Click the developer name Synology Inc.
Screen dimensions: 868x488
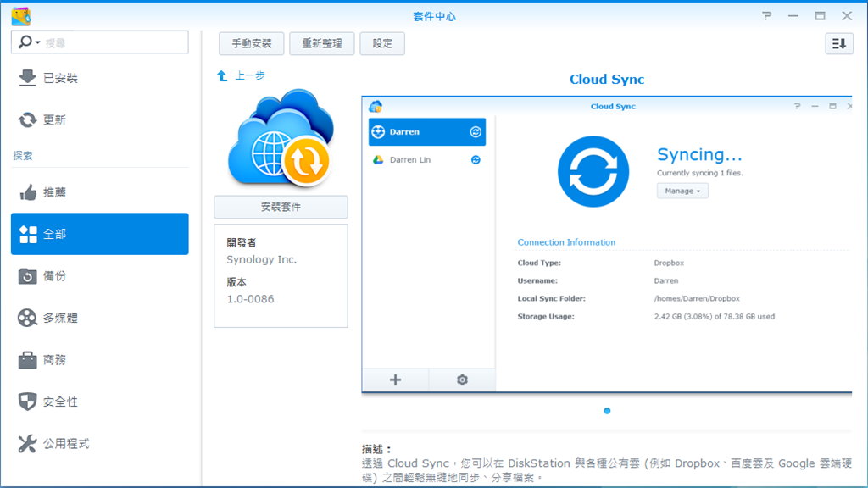261,259
